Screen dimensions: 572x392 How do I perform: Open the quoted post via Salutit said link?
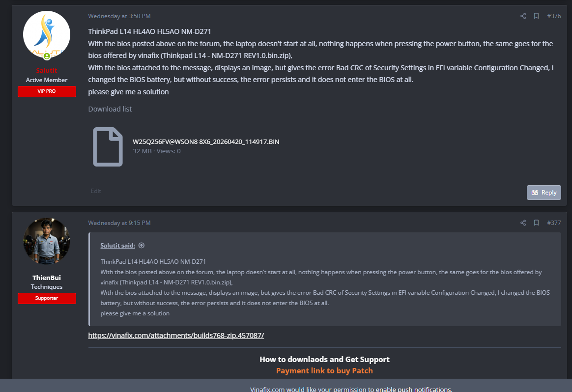pyautogui.click(x=117, y=245)
